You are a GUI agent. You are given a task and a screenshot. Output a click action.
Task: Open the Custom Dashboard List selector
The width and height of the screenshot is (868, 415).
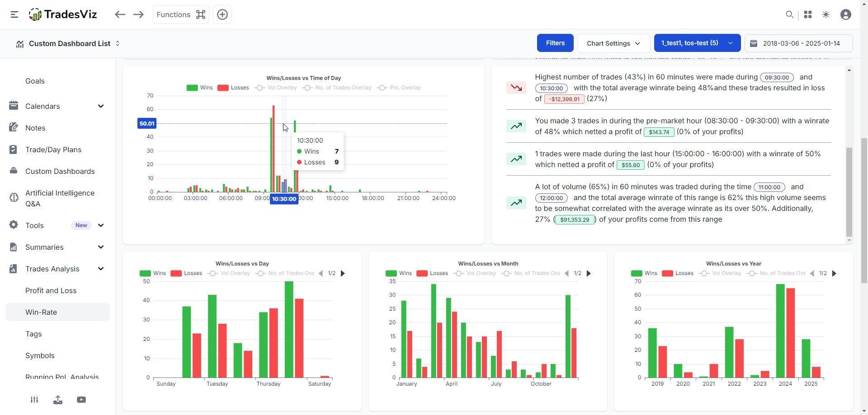click(x=68, y=43)
